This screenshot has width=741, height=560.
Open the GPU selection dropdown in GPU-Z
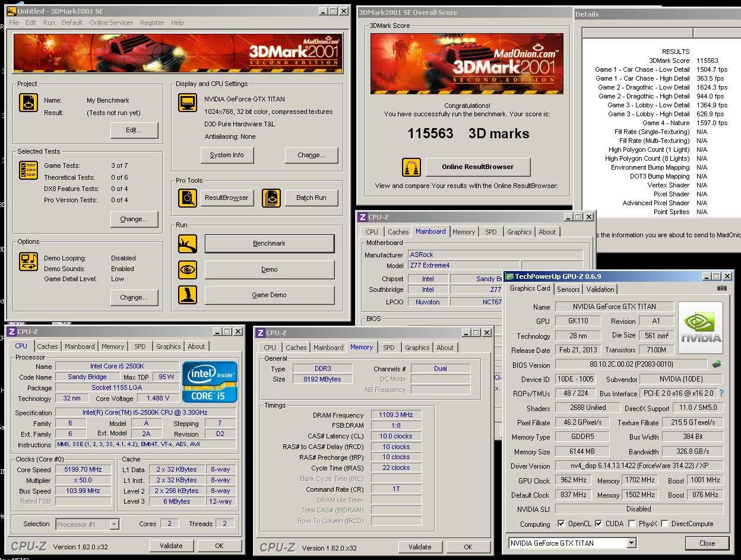point(631,543)
